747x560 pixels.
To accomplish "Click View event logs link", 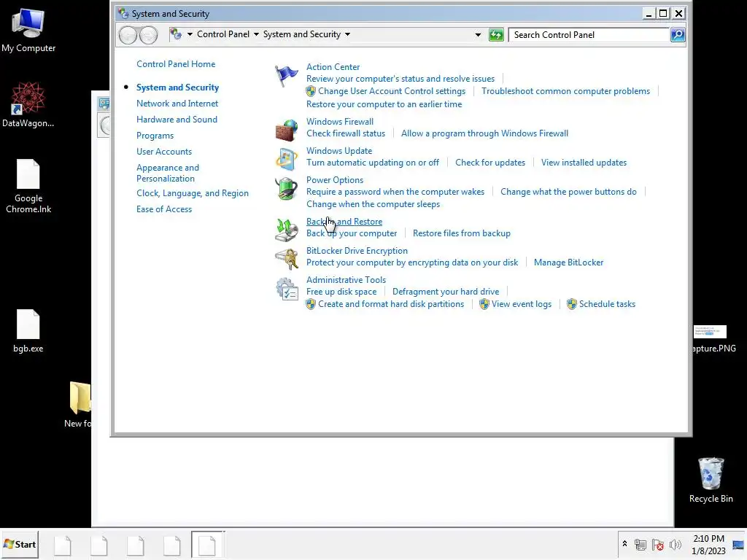I will [521, 304].
